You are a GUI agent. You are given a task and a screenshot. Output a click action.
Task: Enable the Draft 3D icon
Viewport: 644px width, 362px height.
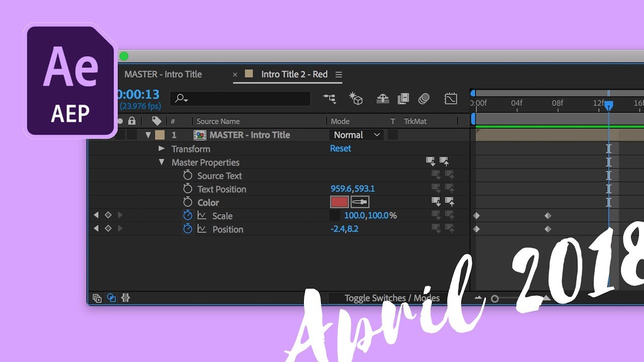[x=356, y=99]
